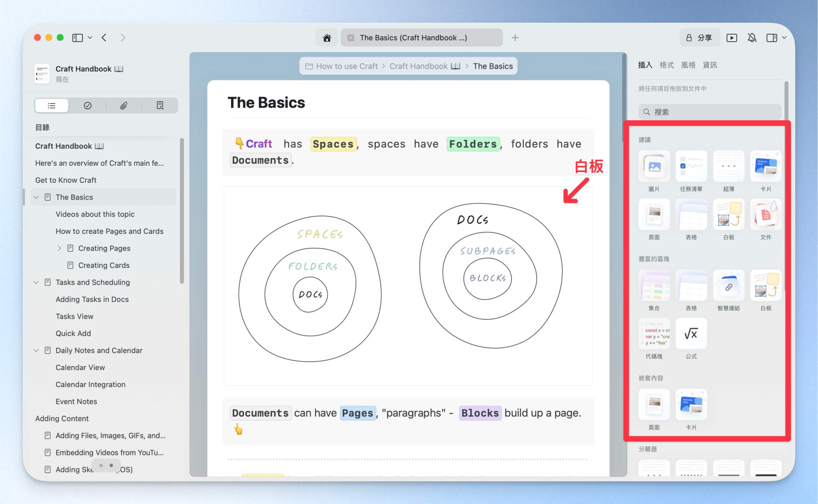Viewport: 818px width, 504px height.
Task: Click the 分享 share button
Action: click(699, 38)
